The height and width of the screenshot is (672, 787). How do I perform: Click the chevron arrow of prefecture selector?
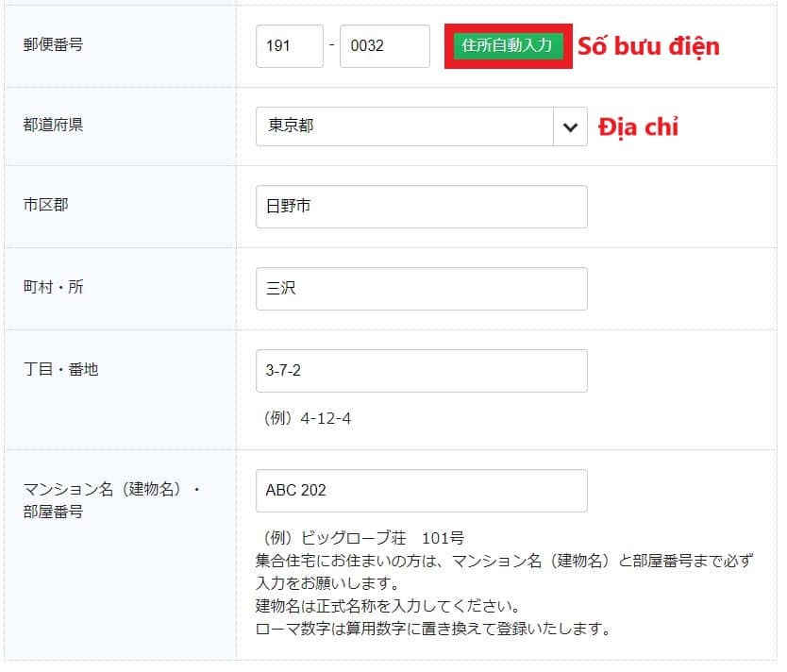pos(569,126)
